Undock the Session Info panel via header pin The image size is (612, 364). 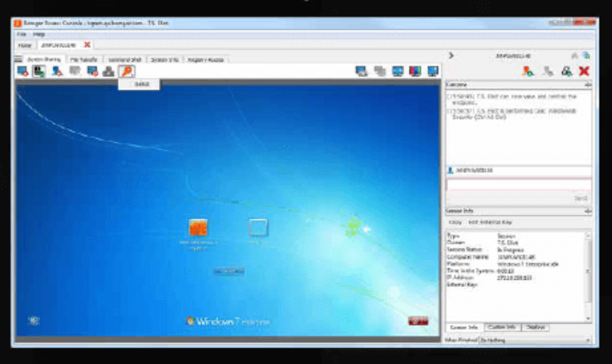pos(588,211)
